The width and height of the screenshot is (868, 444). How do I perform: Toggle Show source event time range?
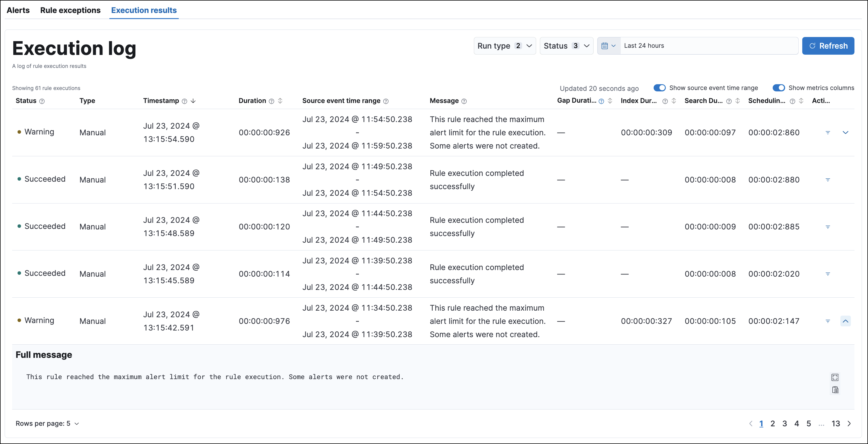tap(659, 88)
